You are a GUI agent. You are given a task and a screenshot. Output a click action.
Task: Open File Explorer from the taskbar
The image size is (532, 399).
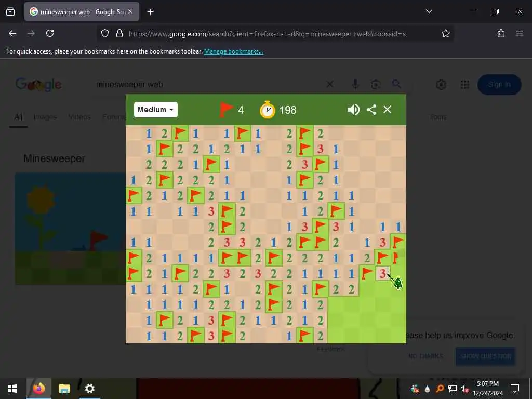point(64,389)
